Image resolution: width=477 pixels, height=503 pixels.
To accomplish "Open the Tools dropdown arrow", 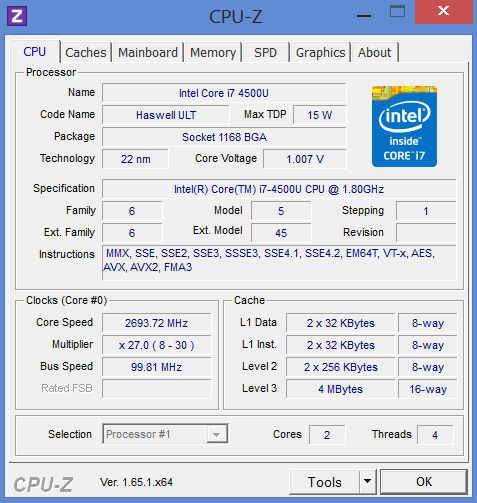I will point(367,481).
